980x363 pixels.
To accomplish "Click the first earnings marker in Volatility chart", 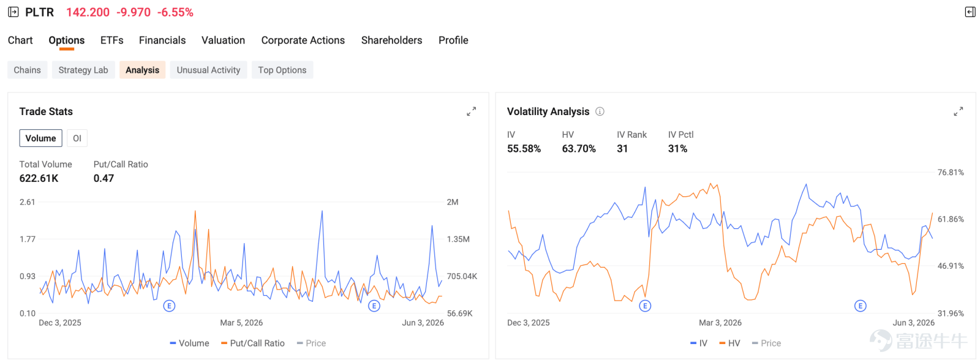I will pyautogui.click(x=645, y=305).
